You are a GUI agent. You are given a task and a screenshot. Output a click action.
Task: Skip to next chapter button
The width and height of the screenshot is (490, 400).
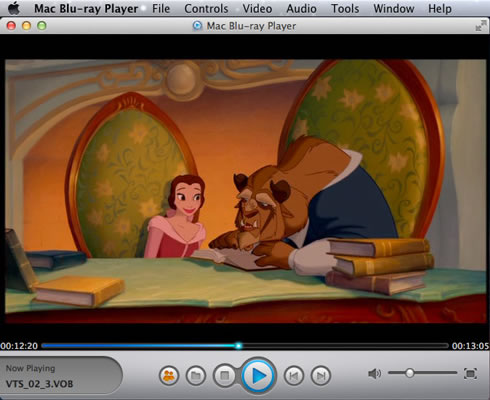click(321, 376)
